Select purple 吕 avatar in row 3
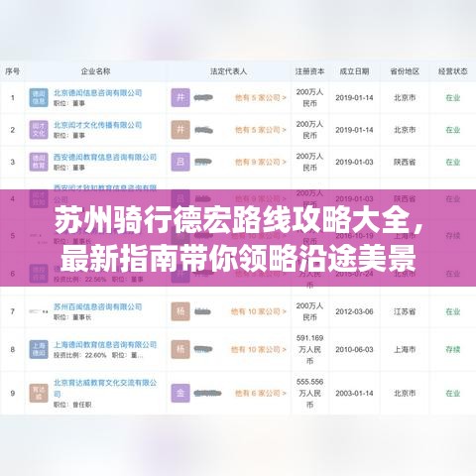Viewport: 476px width, 476px height. tap(180, 162)
